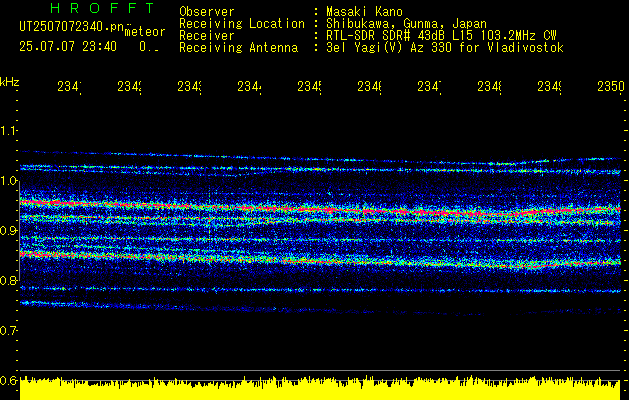Select the filename UT2507072340.pn text
Image resolution: width=629 pixels, height=400 pixels.
point(72,26)
